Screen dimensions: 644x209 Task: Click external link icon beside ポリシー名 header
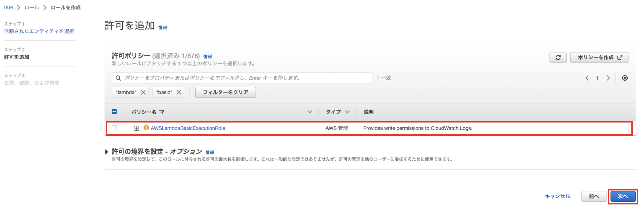pos(161,112)
